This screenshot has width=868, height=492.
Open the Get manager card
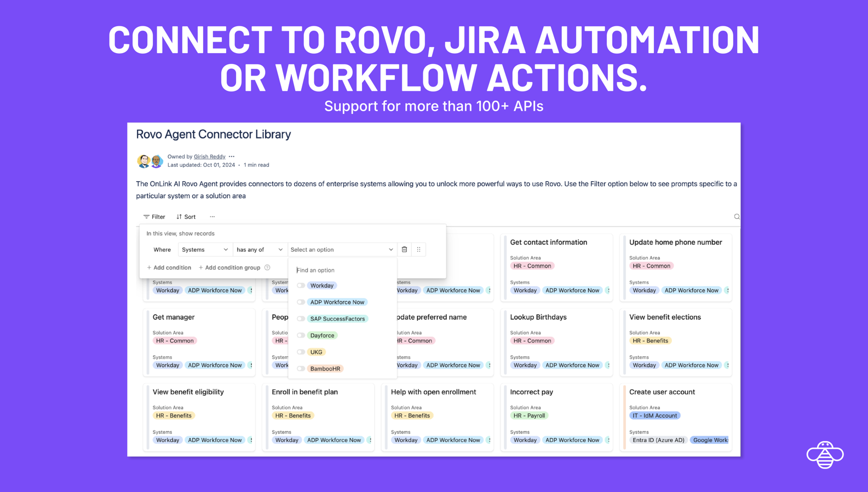[199, 343]
